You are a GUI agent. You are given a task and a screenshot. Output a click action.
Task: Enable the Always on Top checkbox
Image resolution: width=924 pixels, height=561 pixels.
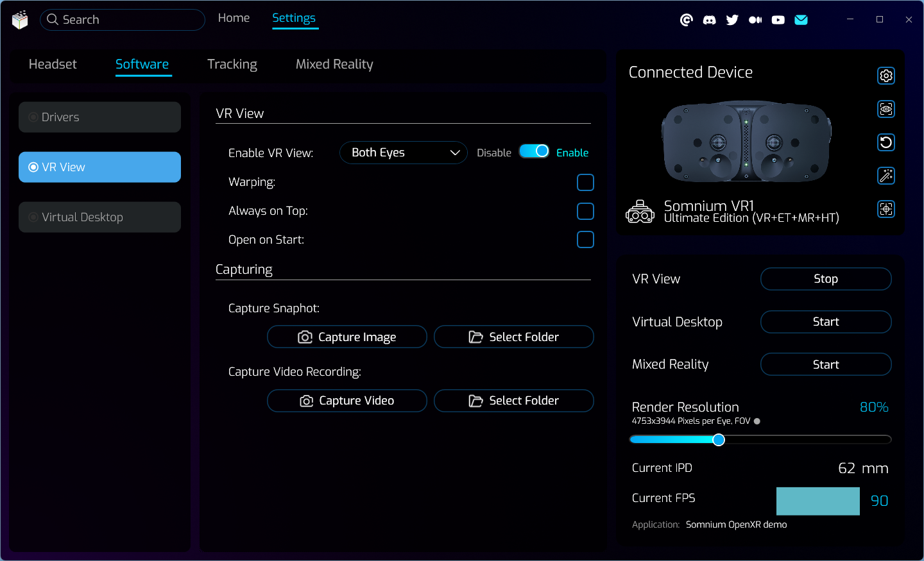[585, 211]
